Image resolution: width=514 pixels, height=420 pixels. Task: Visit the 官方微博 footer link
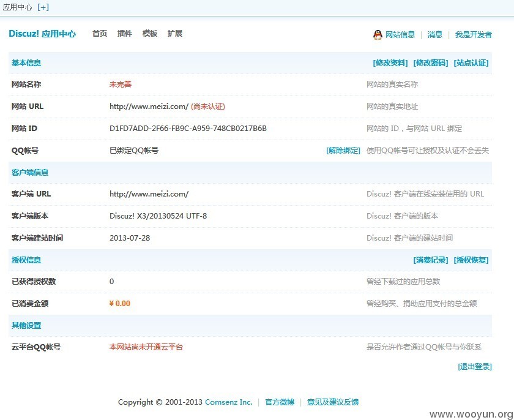(280, 402)
